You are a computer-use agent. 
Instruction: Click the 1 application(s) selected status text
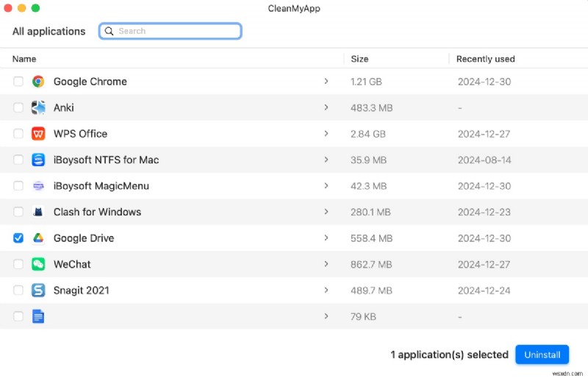449,354
